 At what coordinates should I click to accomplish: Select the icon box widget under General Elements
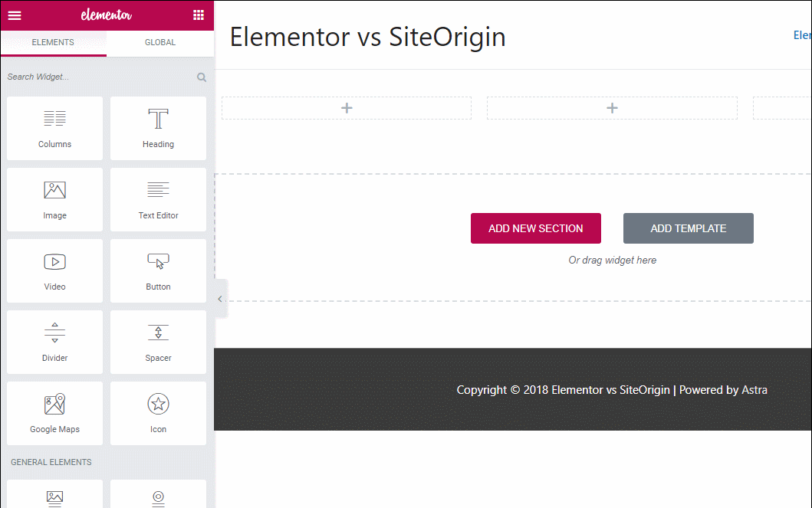click(158, 494)
